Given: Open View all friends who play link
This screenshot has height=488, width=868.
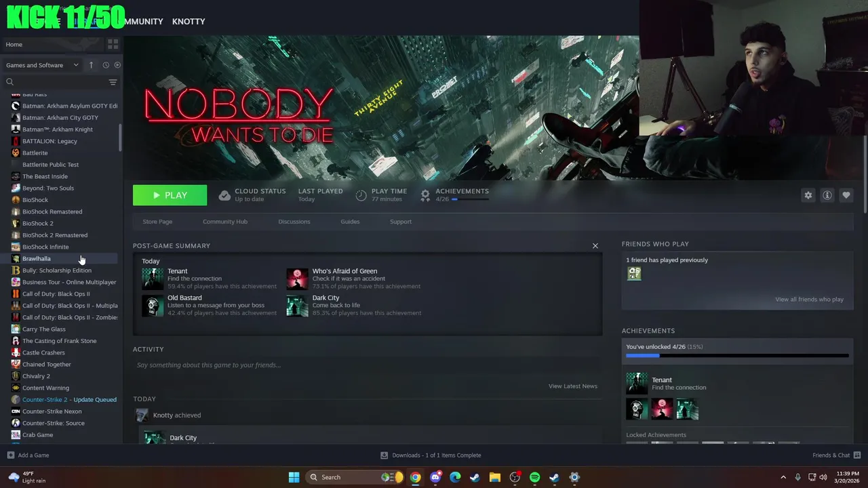Looking at the screenshot, I should pos(809,300).
